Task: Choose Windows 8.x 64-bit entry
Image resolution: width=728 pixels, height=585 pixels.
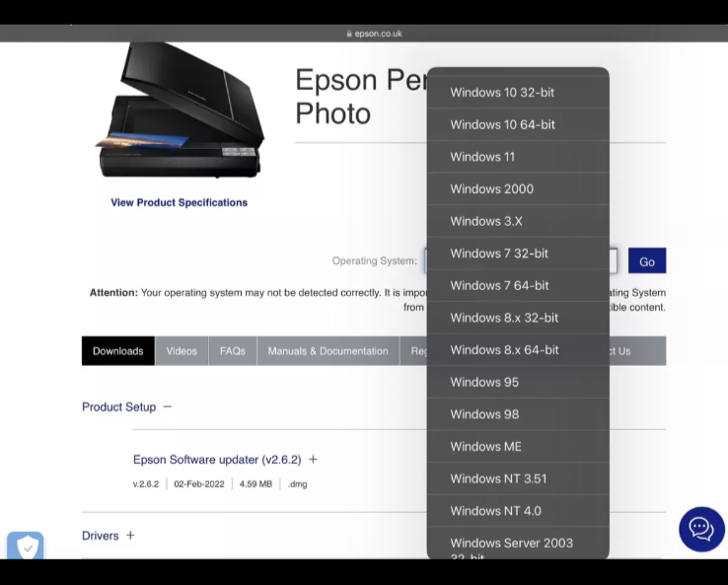Action: pyautogui.click(x=518, y=349)
